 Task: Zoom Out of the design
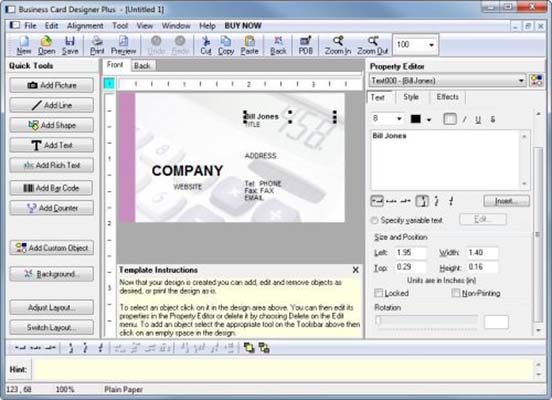(372, 45)
